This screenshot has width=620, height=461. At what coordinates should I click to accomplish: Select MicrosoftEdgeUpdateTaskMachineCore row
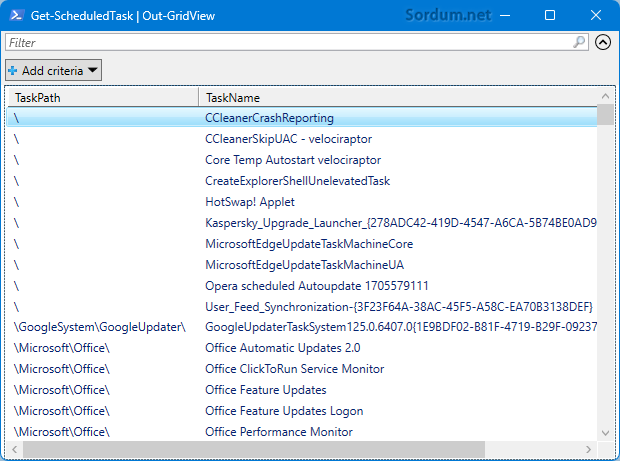[302, 244]
